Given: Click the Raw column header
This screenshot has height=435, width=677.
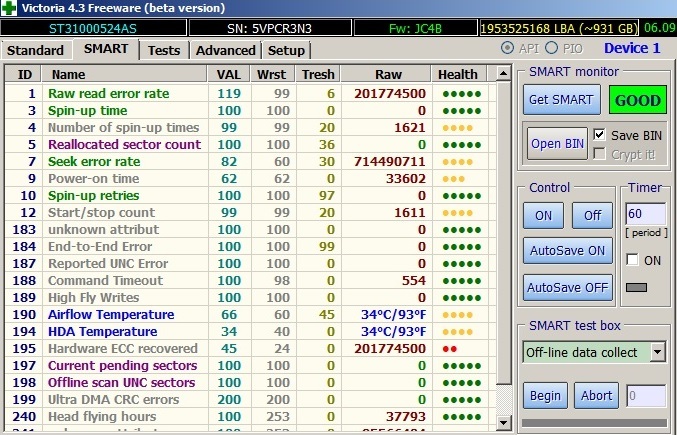Looking at the screenshot, I should click(x=386, y=74).
